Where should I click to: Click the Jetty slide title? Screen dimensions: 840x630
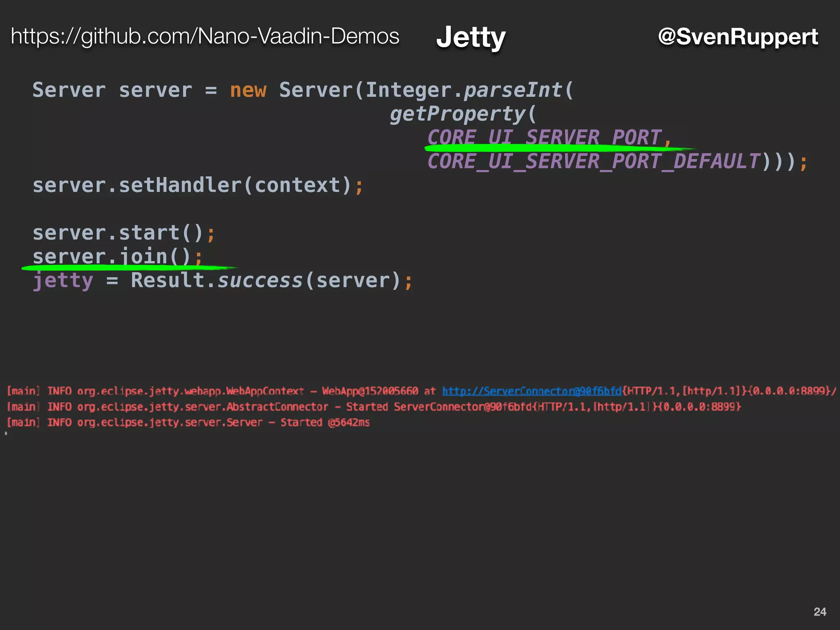coord(471,37)
